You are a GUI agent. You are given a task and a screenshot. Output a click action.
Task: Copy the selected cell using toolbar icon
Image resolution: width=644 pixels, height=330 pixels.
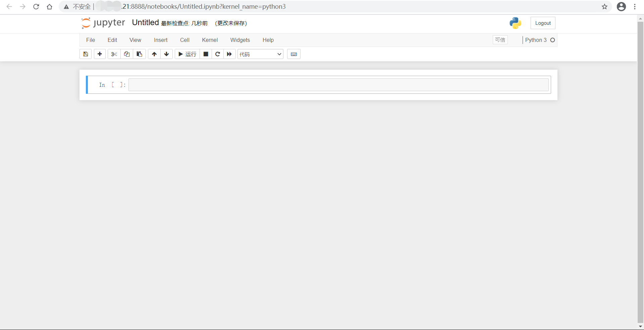point(126,54)
